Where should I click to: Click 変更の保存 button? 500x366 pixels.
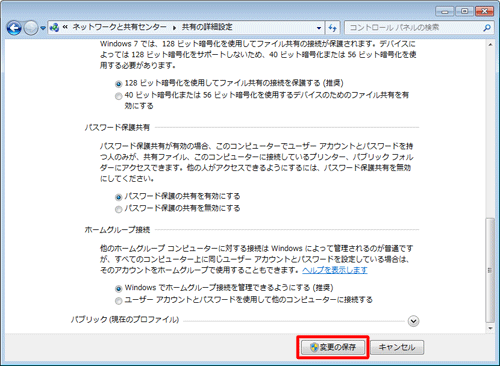(x=333, y=347)
